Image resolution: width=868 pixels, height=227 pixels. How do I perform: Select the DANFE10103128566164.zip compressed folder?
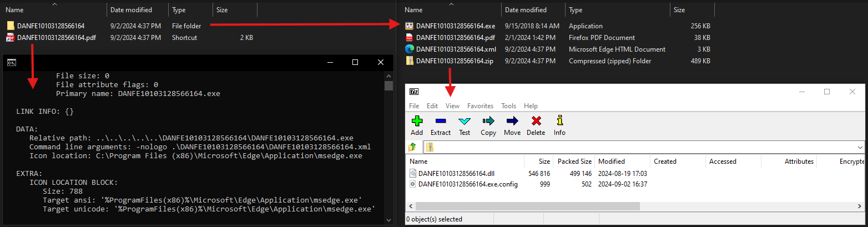(455, 61)
